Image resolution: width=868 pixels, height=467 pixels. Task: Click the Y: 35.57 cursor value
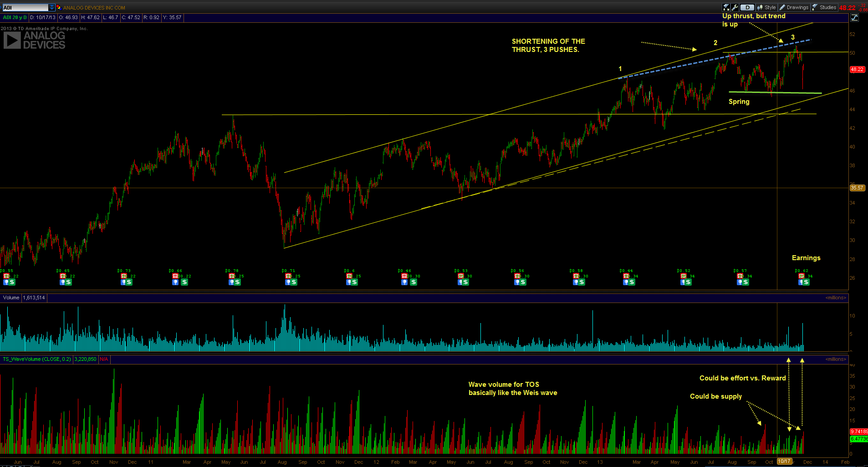(172, 17)
